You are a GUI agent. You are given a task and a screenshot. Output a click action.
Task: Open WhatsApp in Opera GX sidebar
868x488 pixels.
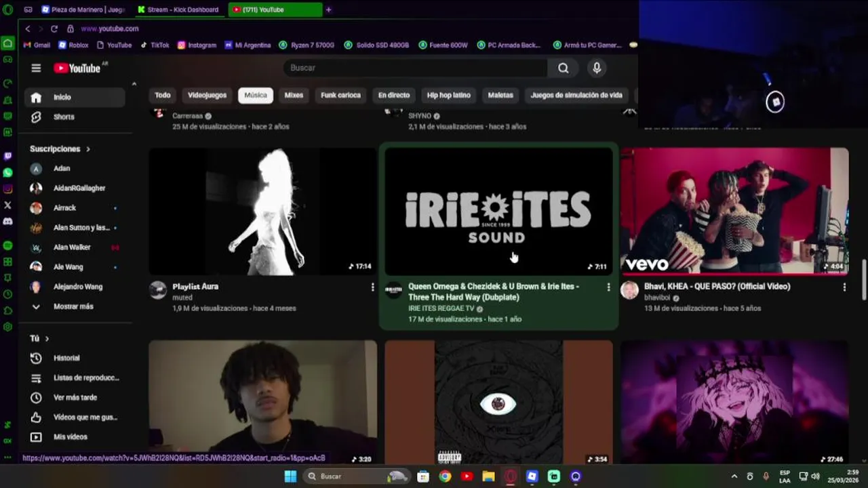tap(7, 173)
